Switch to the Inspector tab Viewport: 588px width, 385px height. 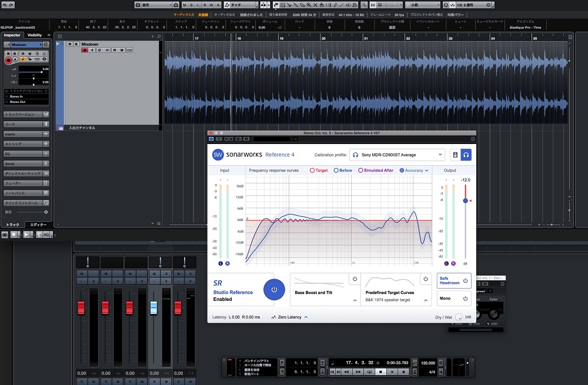click(x=12, y=35)
